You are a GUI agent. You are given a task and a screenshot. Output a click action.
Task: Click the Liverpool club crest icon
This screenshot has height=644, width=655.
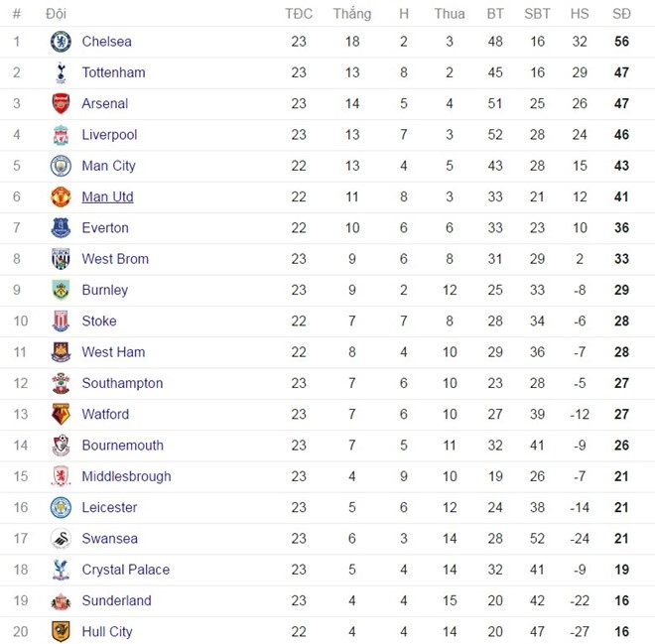[x=62, y=135]
